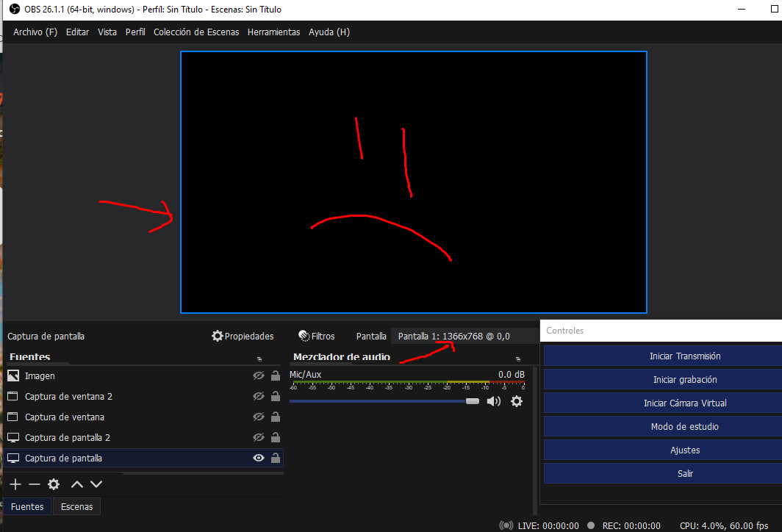
Task: Click the audio mixer vertical scrollbar
Action: point(535,440)
